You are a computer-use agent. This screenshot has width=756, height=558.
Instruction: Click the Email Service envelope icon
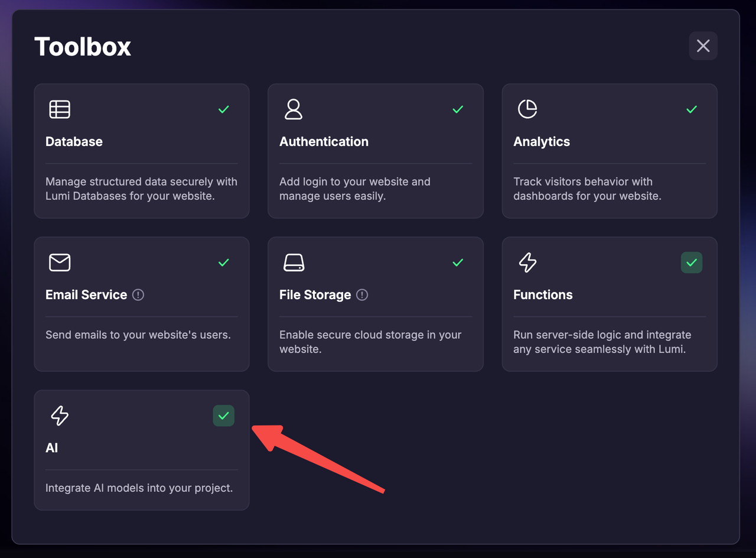(x=60, y=262)
